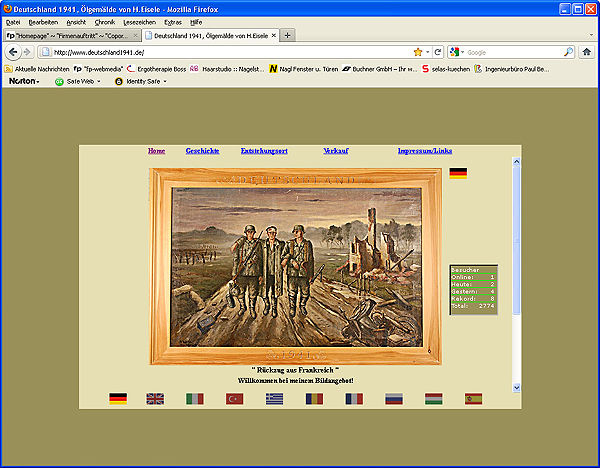Choose the Italian flag language icon

pyautogui.click(x=195, y=398)
